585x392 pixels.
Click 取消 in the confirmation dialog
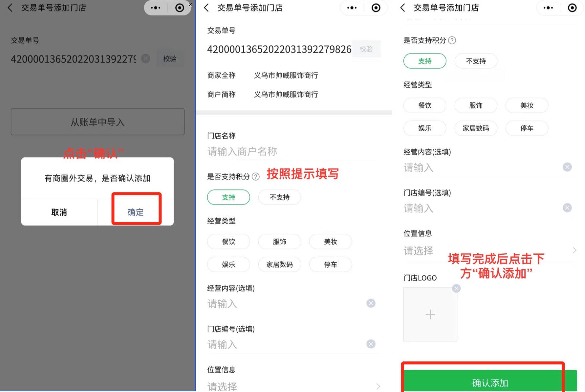coord(59,212)
